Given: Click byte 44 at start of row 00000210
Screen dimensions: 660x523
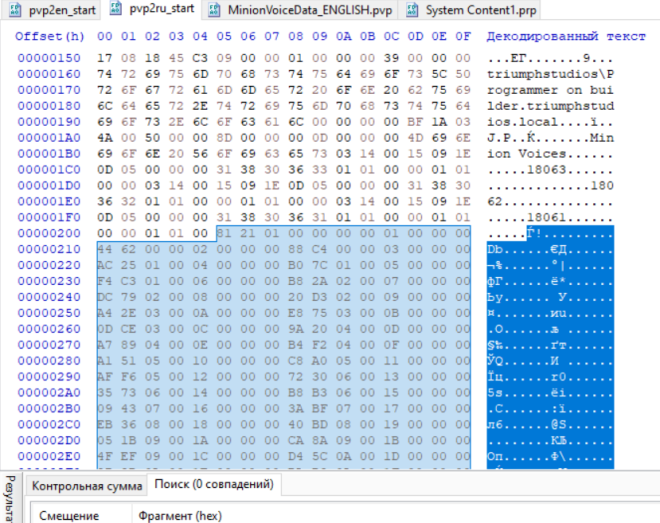Looking at the screenshot, I should pyautogui.click(x=104, y=250).
